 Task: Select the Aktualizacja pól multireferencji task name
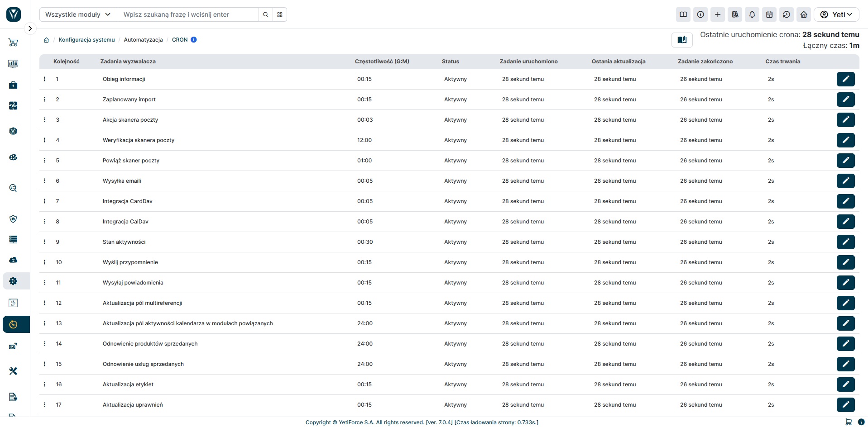[143, 303]
